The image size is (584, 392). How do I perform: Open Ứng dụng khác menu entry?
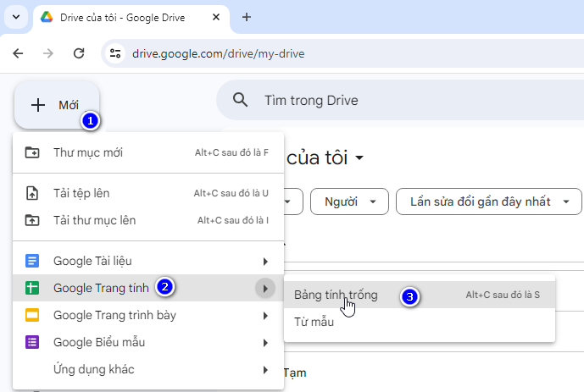pos(148,369)
